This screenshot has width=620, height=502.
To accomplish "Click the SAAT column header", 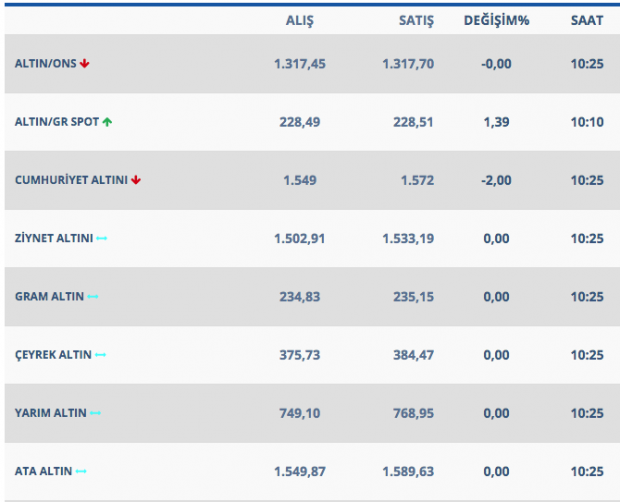I will tap(586, 20).
